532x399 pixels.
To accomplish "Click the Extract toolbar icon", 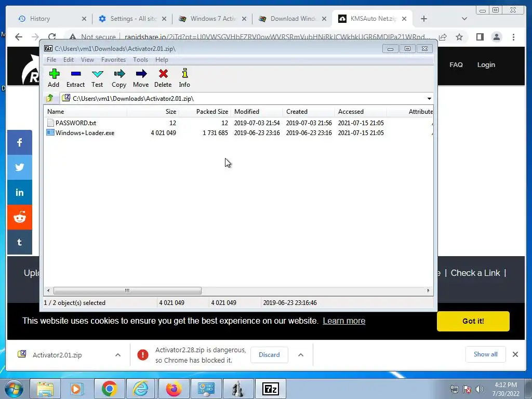I will click(x=75, y=78).
